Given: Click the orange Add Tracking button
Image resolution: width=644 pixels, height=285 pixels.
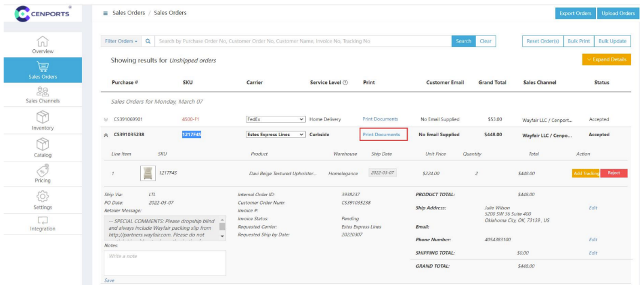Looking at the screenshot, I should point(585,173).
